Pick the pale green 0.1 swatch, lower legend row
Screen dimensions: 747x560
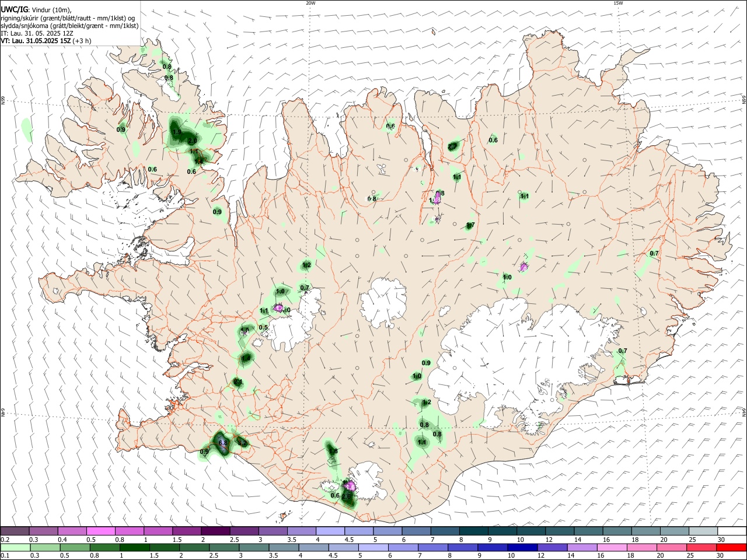point(15,548)
